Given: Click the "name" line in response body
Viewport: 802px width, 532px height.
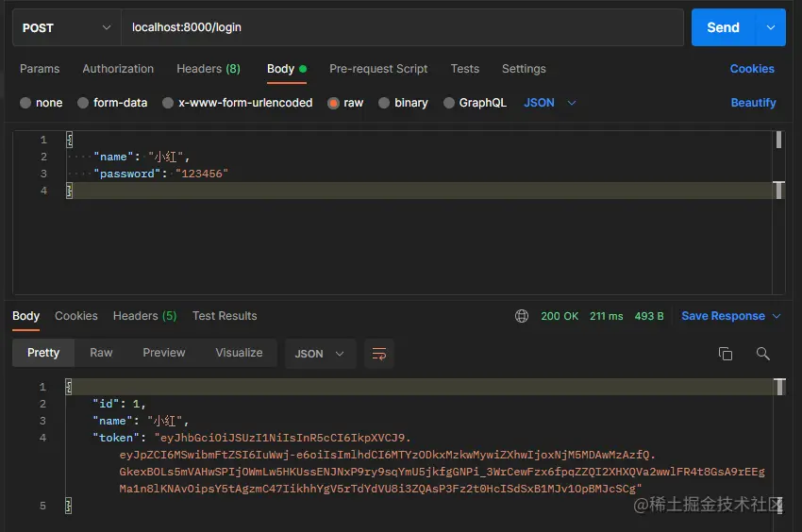Looking at the screenshot, I should tap(141, 421).
